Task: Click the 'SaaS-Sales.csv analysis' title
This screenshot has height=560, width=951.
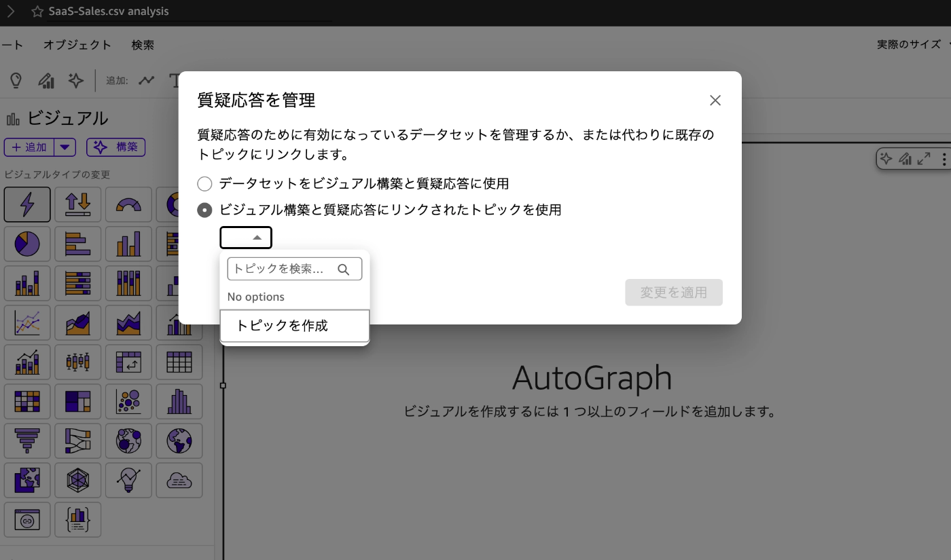Action: (109, 12)
